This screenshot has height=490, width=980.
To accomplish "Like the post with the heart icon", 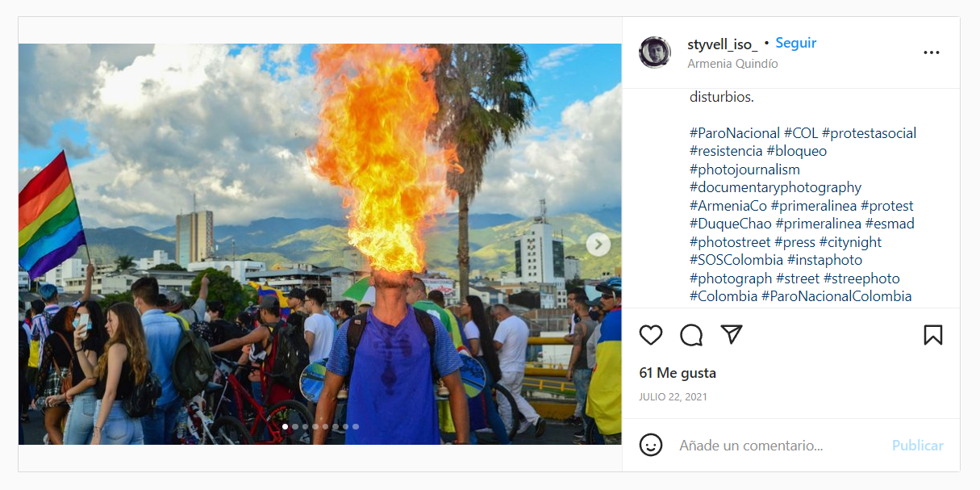I will pos(651,335).
